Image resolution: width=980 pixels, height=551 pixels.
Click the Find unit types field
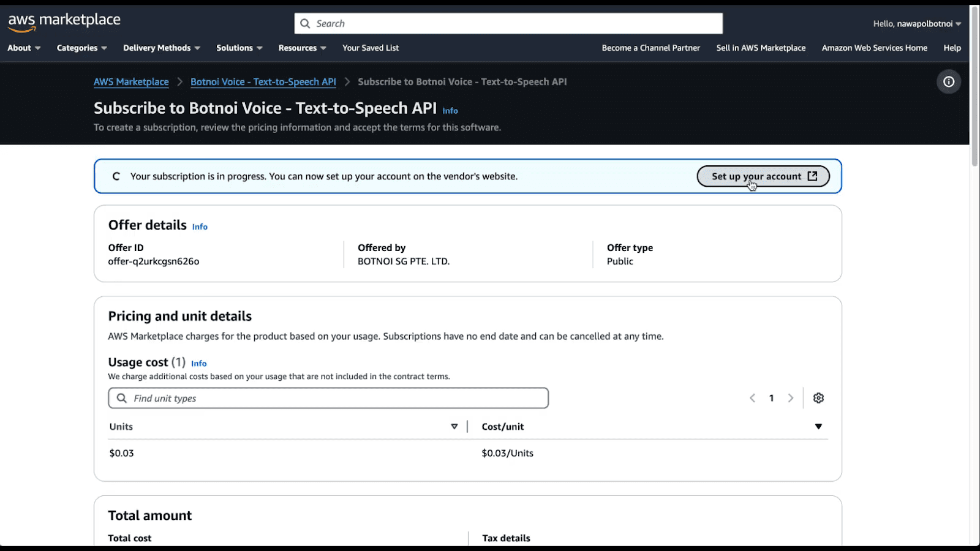point(328,398)
